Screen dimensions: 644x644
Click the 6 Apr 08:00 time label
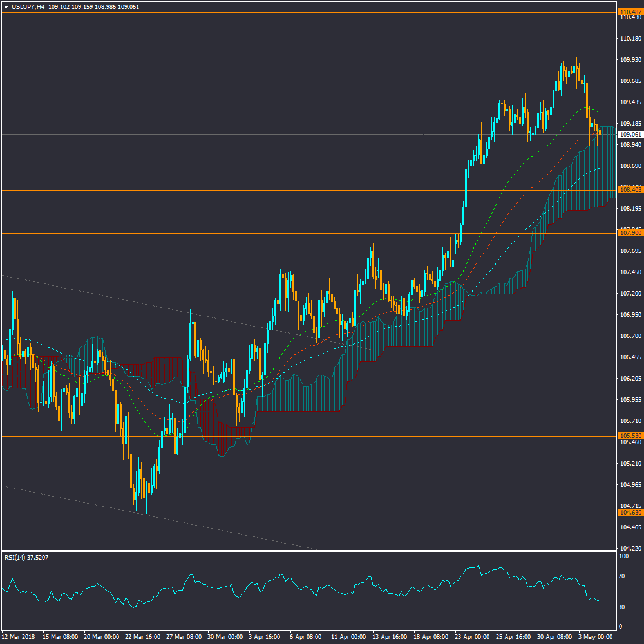point(304,636)
